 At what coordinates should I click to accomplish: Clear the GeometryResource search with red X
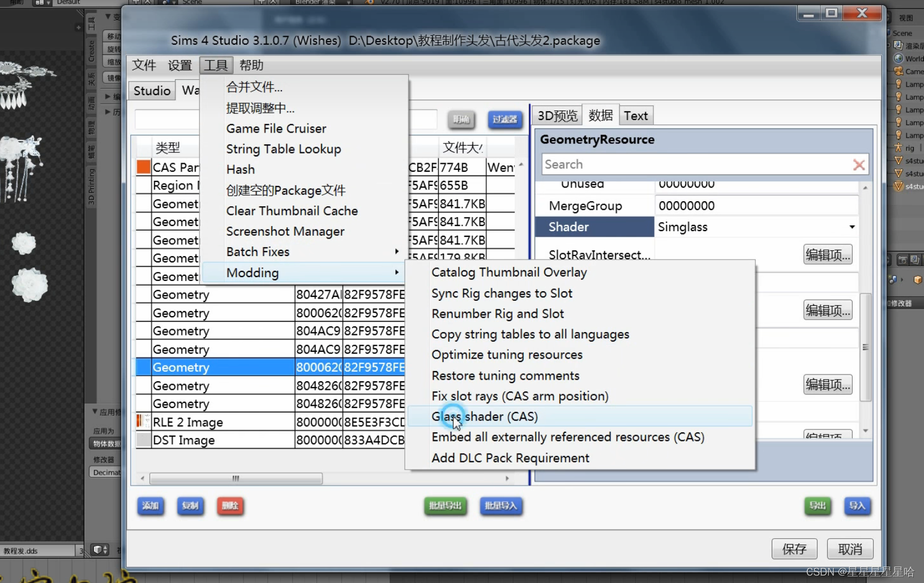859,165
